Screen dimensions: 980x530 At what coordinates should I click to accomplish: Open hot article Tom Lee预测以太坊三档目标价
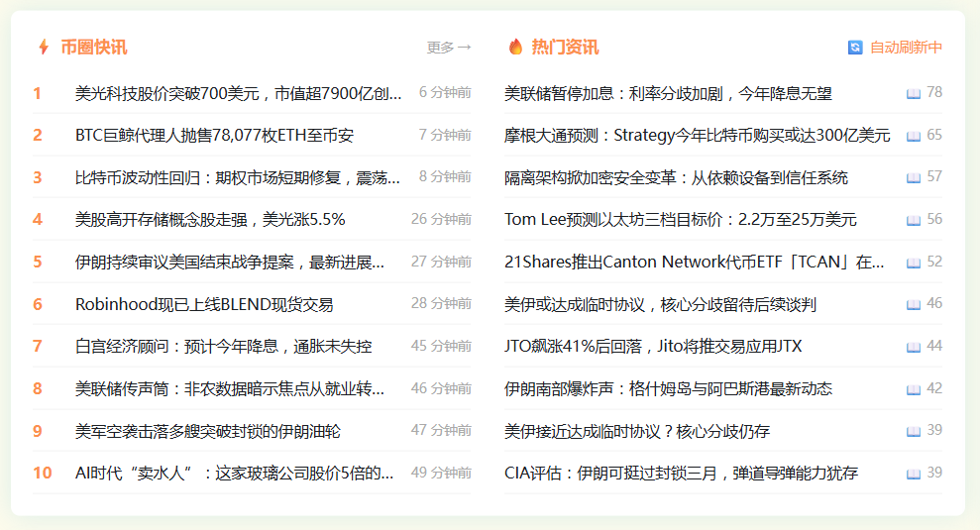tap(681, 220)
